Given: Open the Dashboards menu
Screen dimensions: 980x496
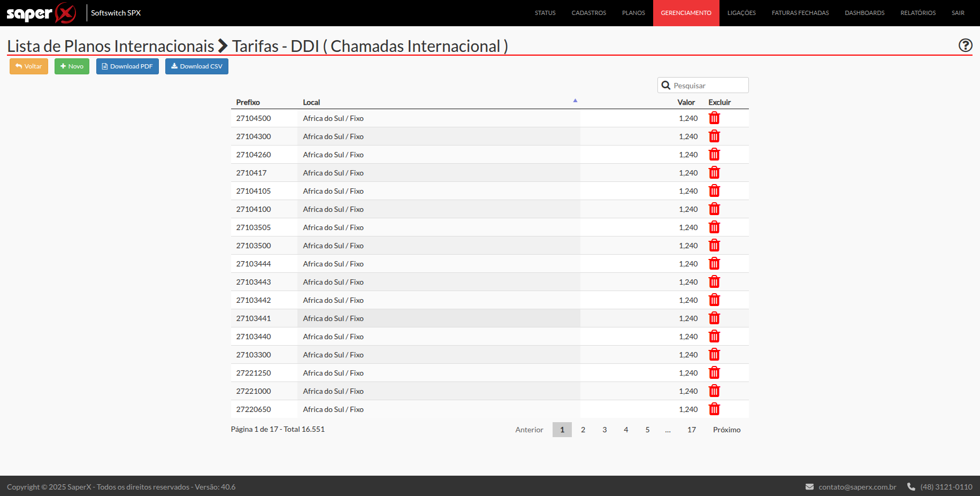Looking at the screenshot, I should click(x=864, y=13).
